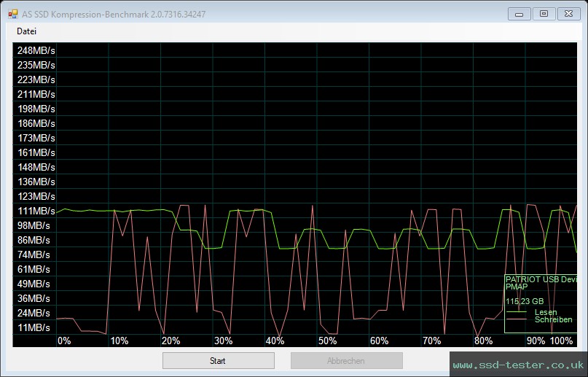Click the Start button
Image resolution: width=588 pixels, height=377 pixels.
pos(219,360)
